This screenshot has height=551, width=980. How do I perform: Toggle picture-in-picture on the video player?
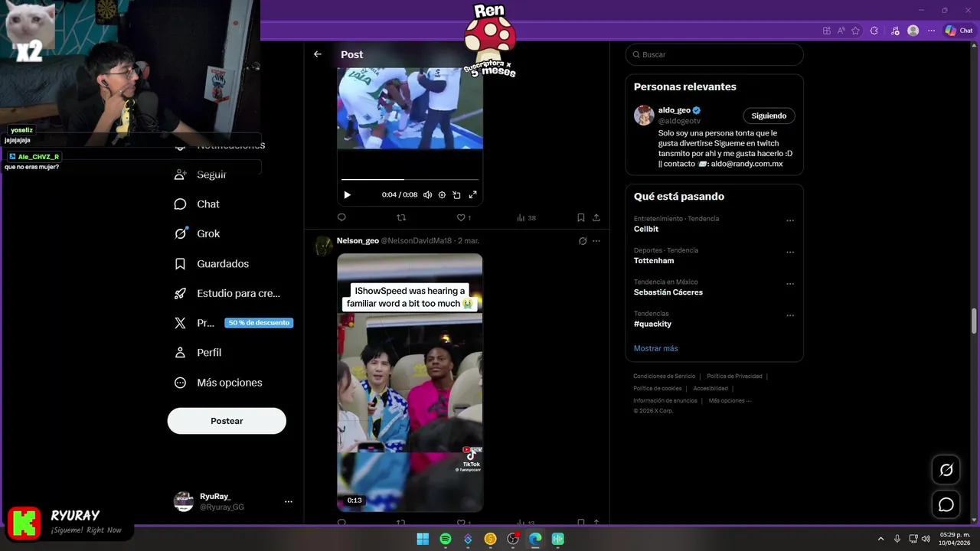[456, 195]
